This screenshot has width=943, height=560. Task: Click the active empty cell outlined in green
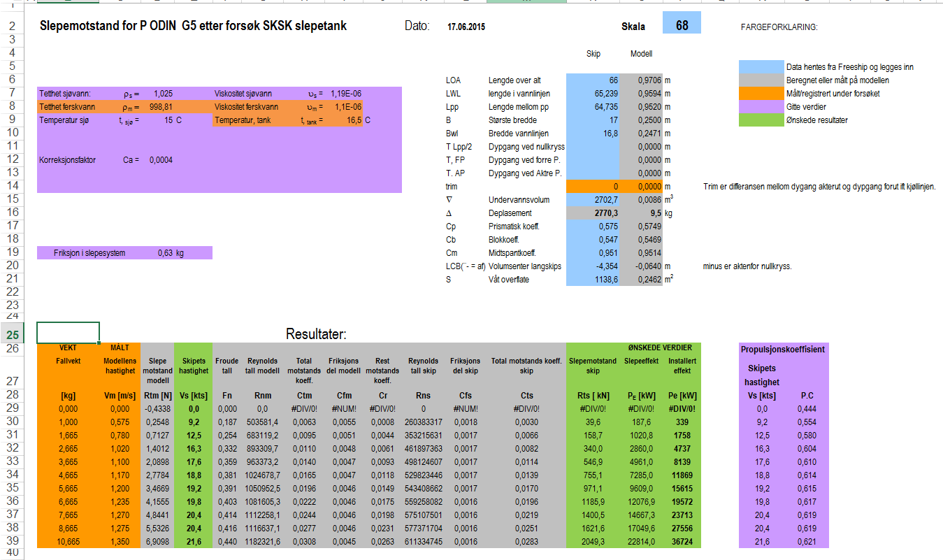pos(68,333)
